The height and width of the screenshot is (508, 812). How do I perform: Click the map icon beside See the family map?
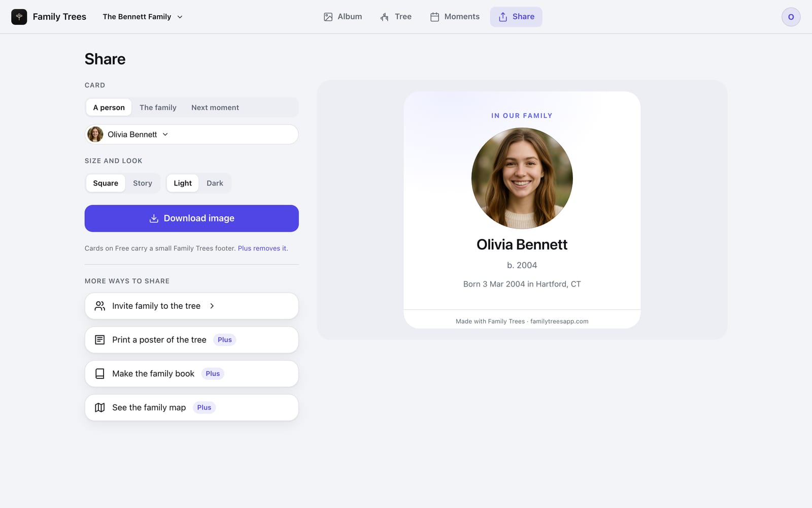click(x=100, y=407)
